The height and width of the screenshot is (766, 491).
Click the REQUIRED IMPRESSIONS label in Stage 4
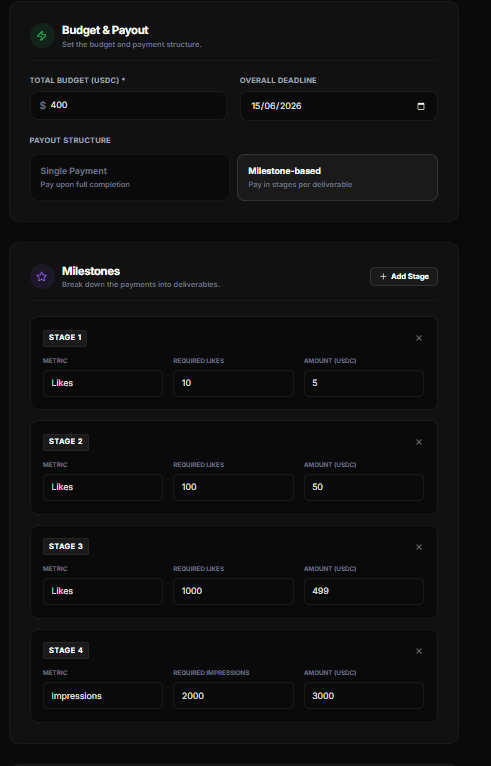click(211, 673)
